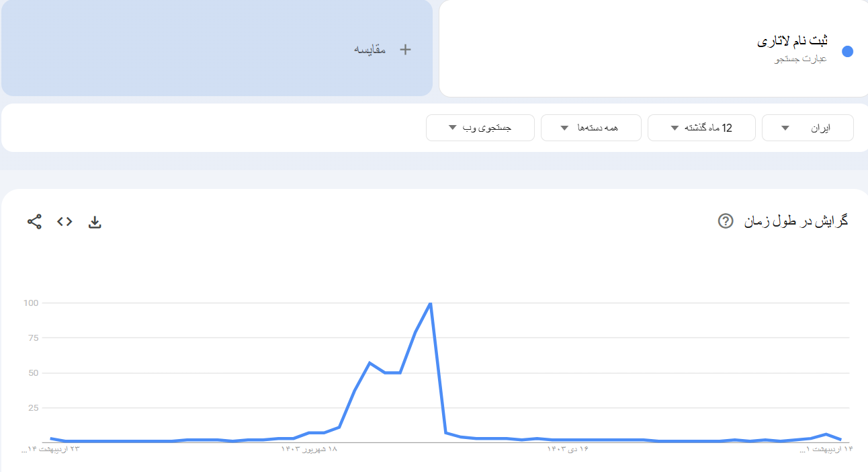Click the help question mark icon

[726, 221]
